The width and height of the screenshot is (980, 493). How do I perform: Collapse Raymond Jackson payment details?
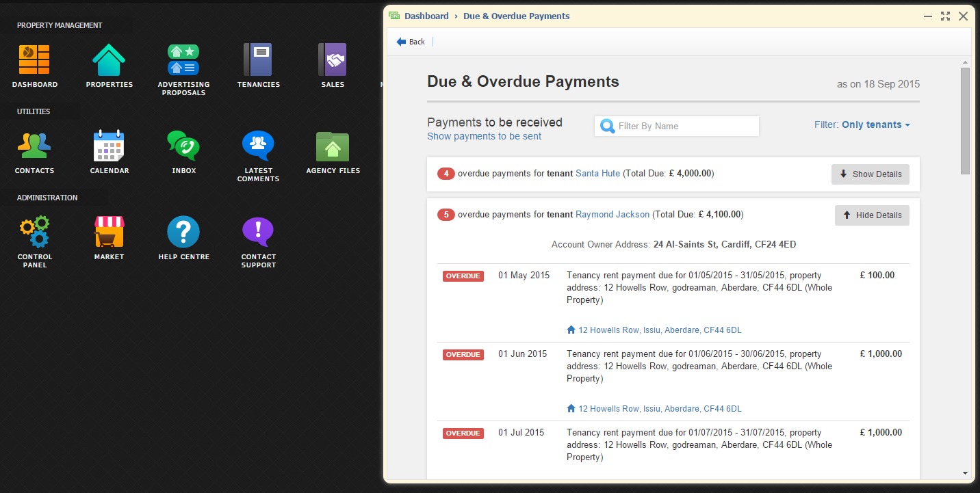(871, 215)
